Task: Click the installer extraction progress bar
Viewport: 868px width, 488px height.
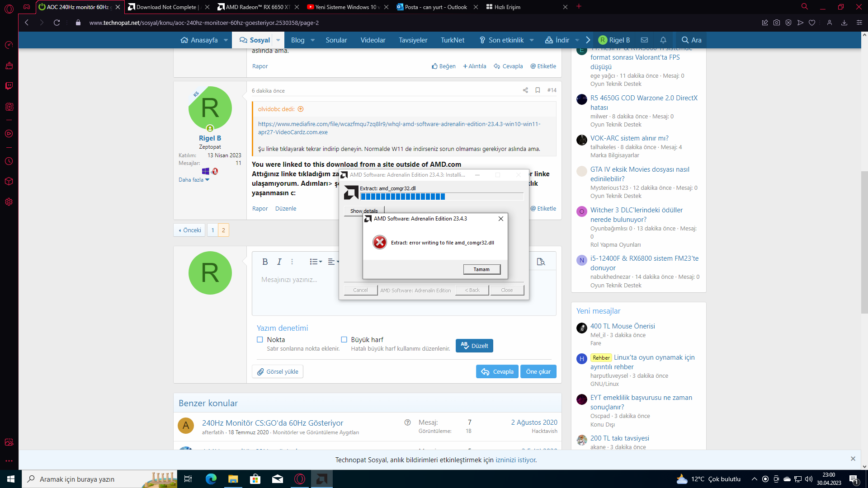Action: 442,197
